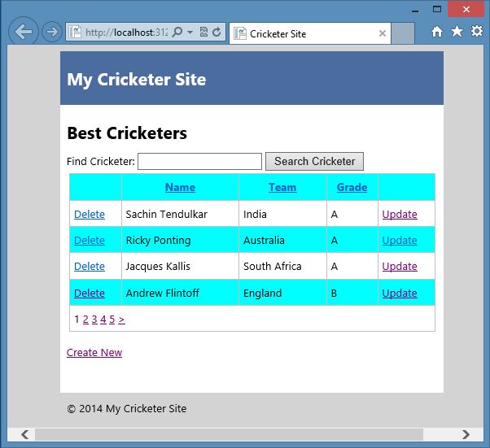Viewport: 490px width, 448px height.
Task: Click the horizontal scrollbar thumb
Action: 229,434
